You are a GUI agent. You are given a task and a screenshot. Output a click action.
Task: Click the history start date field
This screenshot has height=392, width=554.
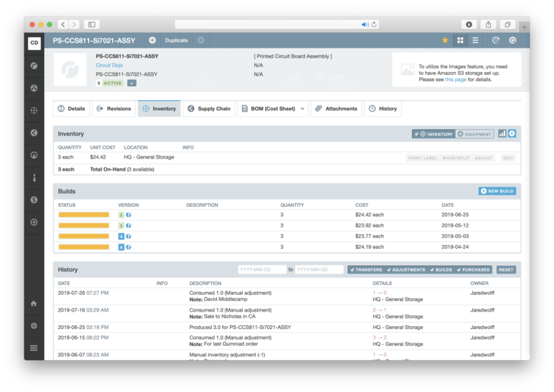point(261,270)
